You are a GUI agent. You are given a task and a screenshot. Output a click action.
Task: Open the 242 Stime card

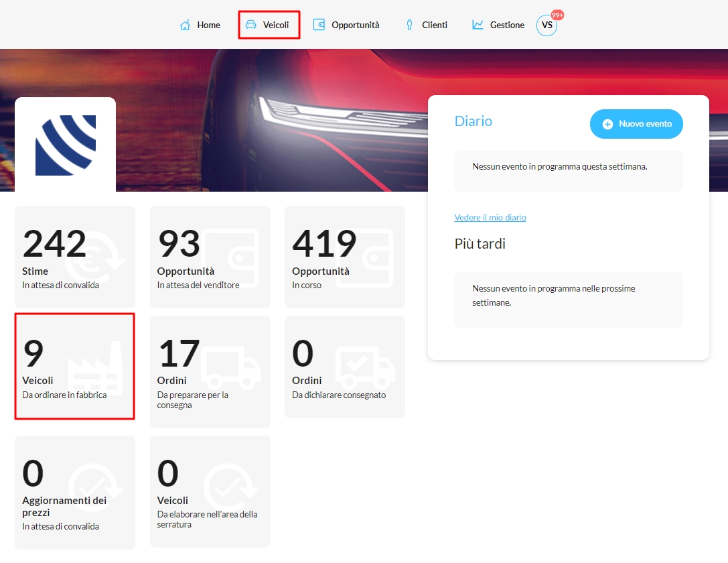tap(75, 257)
